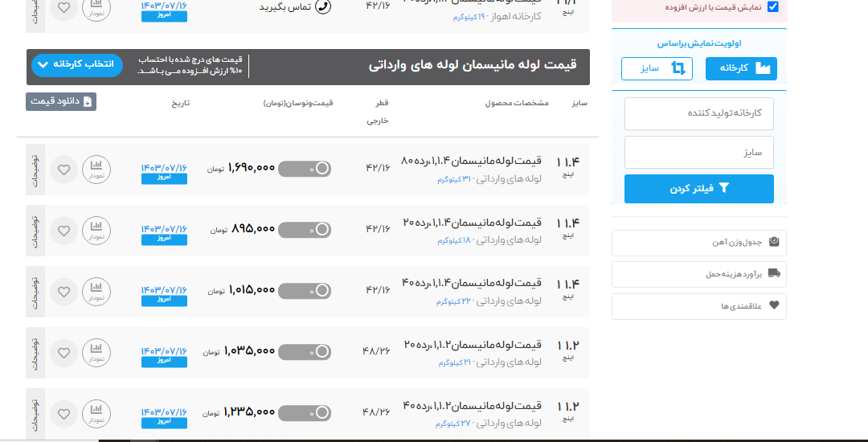This screenshot has width=868, height=442.
Task: Select کارخانه display priority tab
Action: click(x=741, y=69)
